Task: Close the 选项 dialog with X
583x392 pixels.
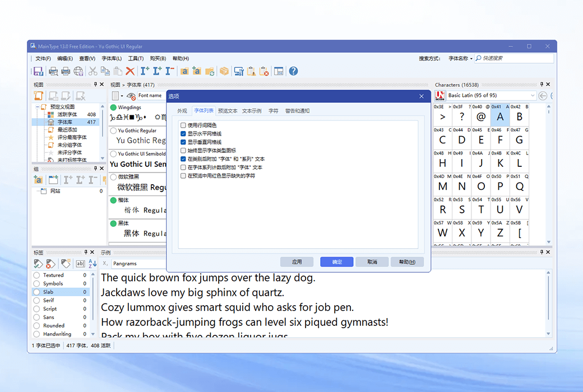Action: coord(421,96)
